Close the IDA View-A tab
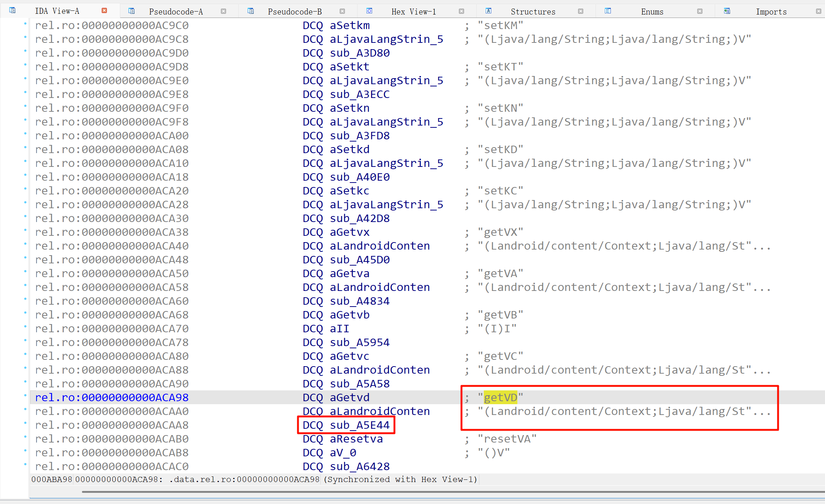The width and height of the screenshot is (825, 504). 104,11
